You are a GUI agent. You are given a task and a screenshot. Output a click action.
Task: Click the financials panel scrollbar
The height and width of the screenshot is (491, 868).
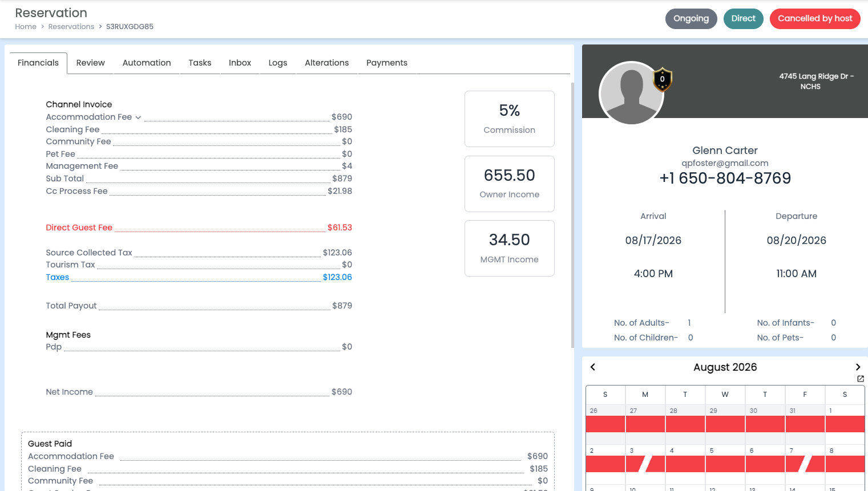point(572,215)
